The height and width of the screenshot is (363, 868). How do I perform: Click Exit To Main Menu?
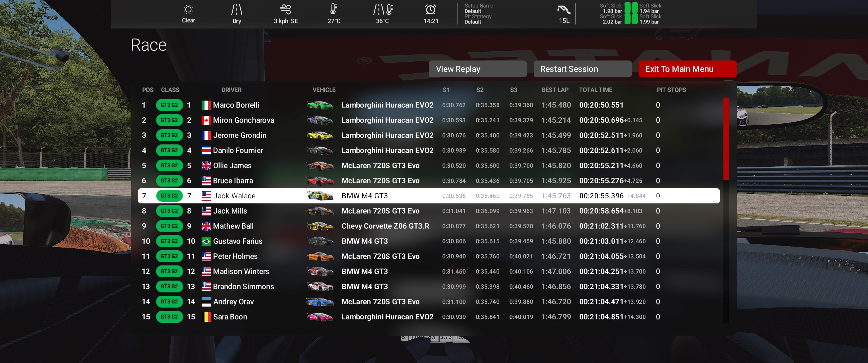tap(687, 69)
